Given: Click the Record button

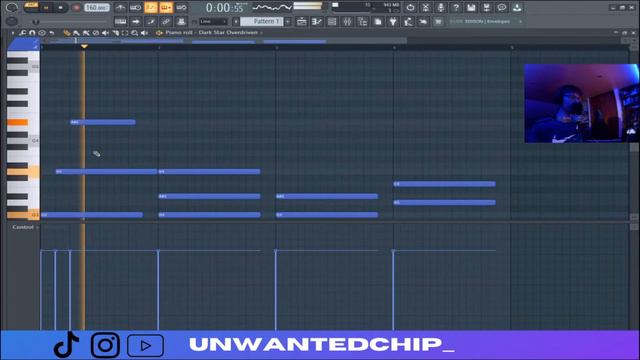Looking at the screenshot, I should [x=76, y=8].
